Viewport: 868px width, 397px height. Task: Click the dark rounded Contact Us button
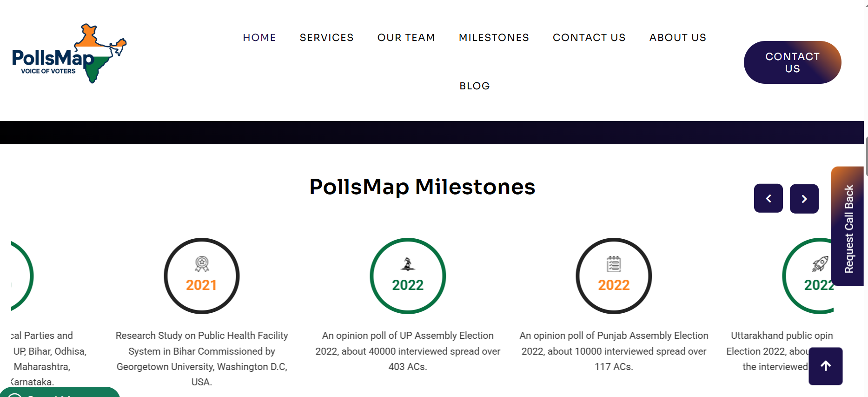pyautogui.click(x=793, y=62)
